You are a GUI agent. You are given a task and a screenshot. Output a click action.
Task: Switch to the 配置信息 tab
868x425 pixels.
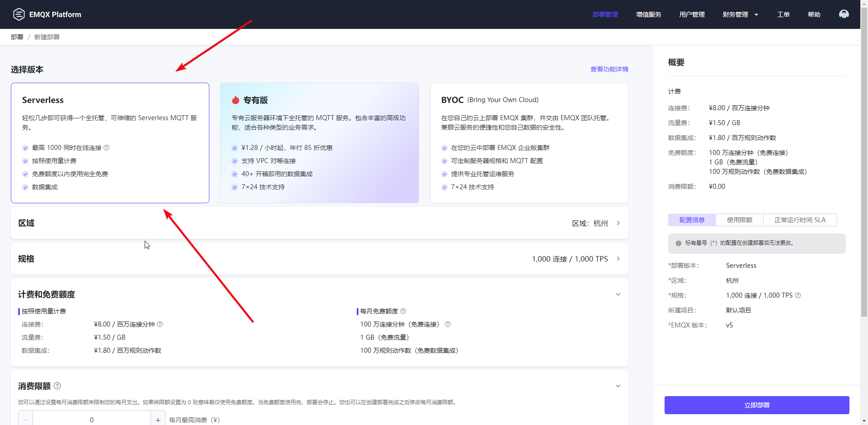tap(692, 220)
